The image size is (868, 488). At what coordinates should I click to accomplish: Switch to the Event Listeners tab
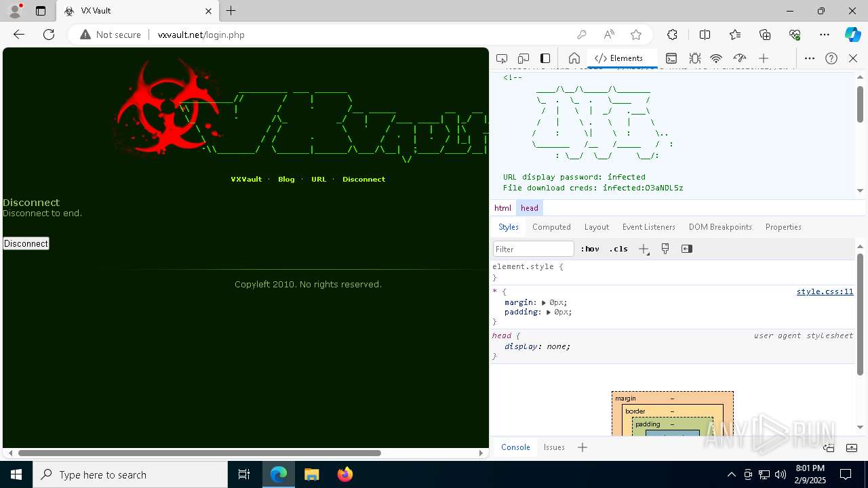[x=649, y=227]
